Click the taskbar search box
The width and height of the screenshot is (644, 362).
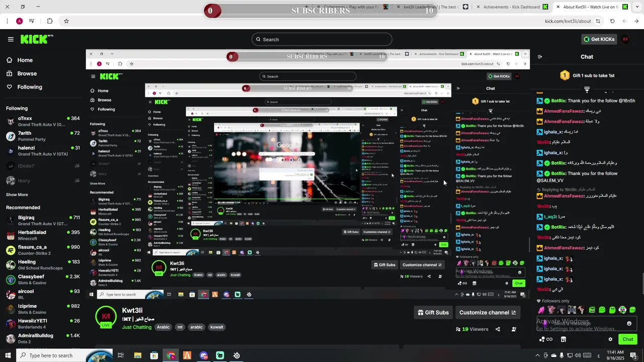(64, 355)
